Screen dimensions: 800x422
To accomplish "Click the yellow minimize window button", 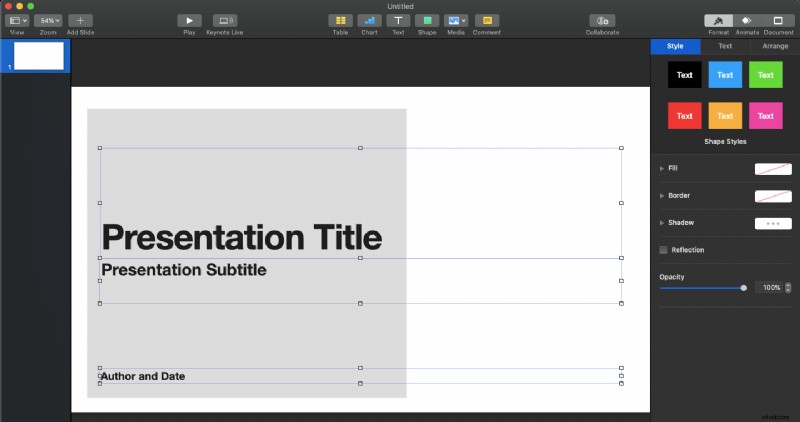I will pos(19,6).
